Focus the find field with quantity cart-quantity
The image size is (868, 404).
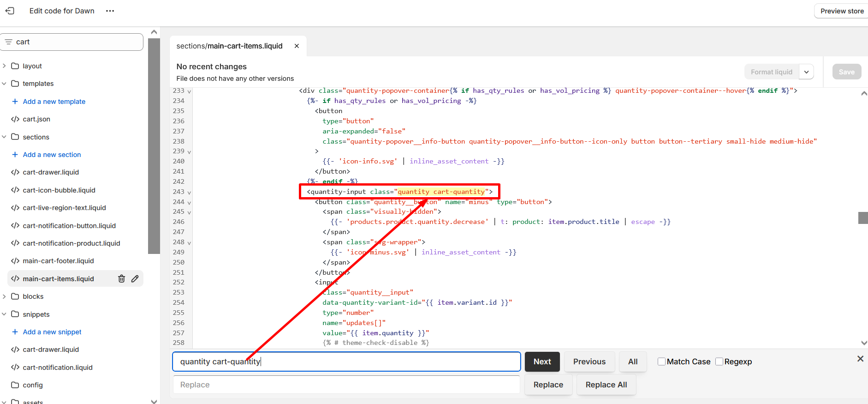tap(346, 362)
